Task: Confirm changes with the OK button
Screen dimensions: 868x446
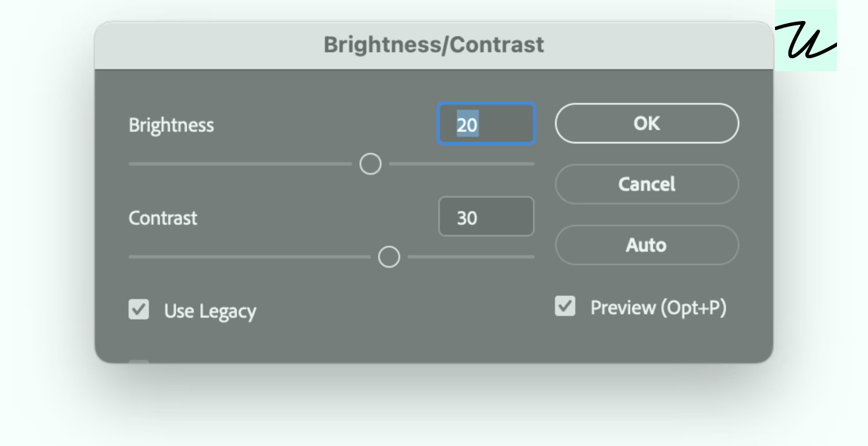Action: (647, 123)
